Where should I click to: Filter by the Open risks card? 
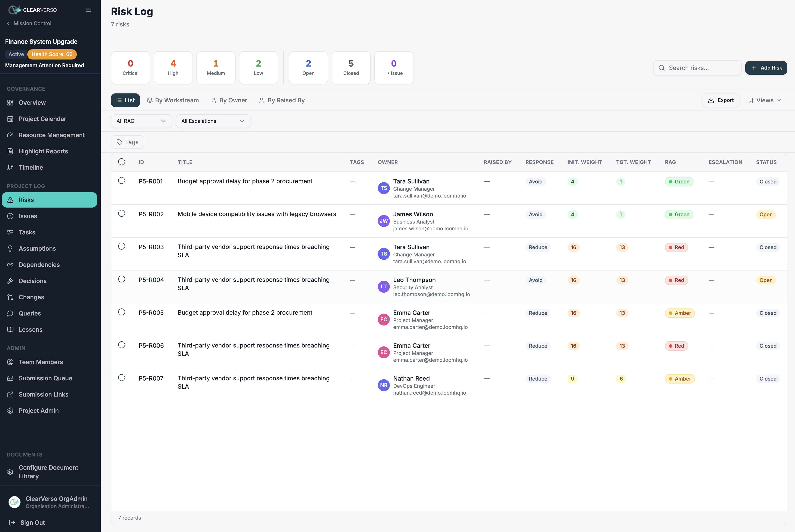pyautogui.click(x=308, y=68)
